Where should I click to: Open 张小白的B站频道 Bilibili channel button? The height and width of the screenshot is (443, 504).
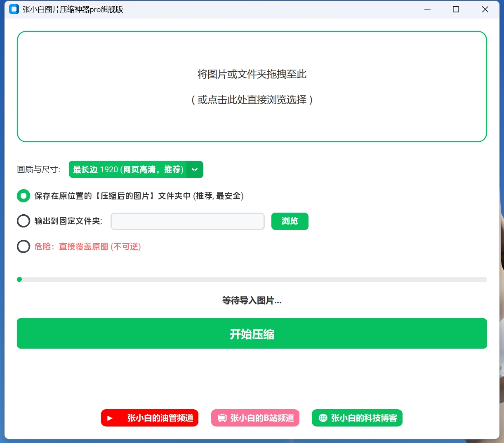pos(255,418)
